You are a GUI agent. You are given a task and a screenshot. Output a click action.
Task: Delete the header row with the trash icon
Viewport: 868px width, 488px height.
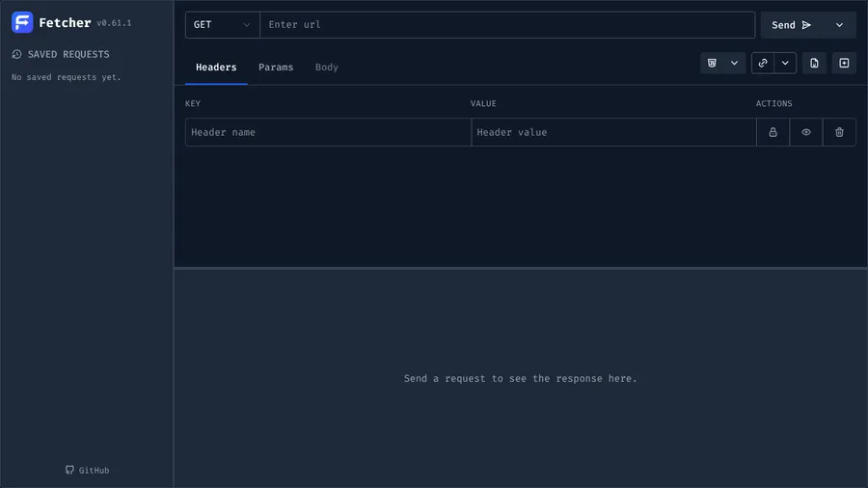[x=839, y=132]
